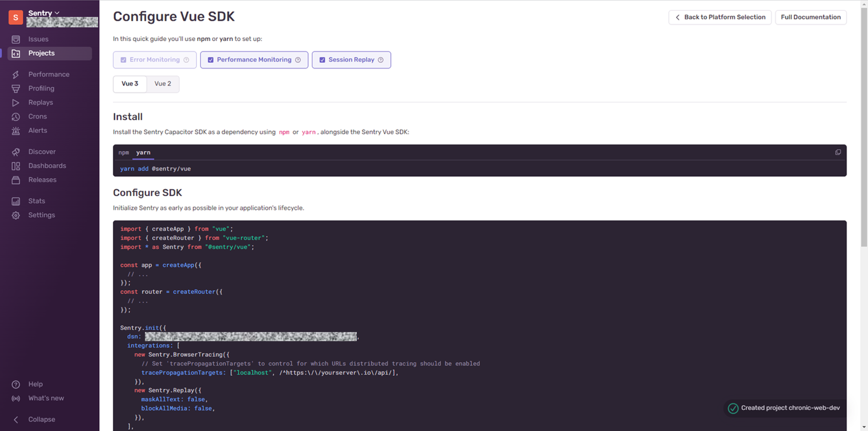Open Stats in the sidebar
The image size is (868, 431).
click(37, 201)
